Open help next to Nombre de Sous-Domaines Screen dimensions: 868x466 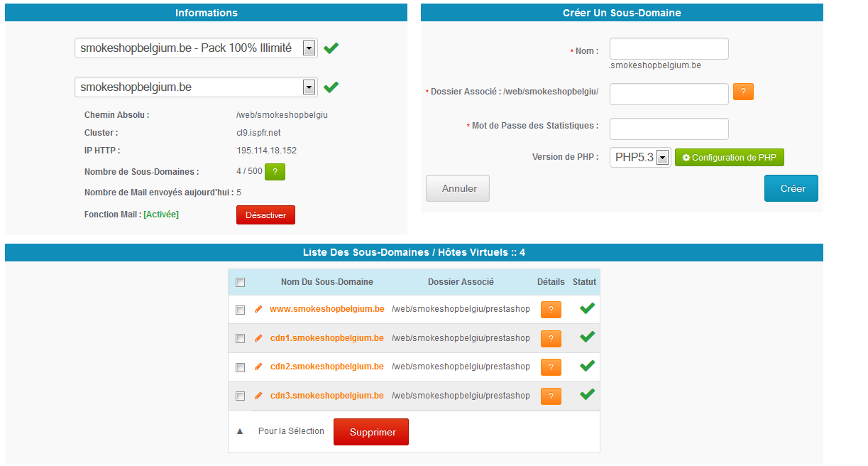click(x=275, y=172)
